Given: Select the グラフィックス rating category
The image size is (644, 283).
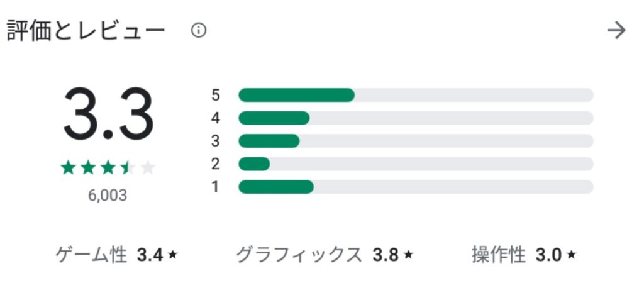Looking at the screenshot, I should (x=299, y=255).
